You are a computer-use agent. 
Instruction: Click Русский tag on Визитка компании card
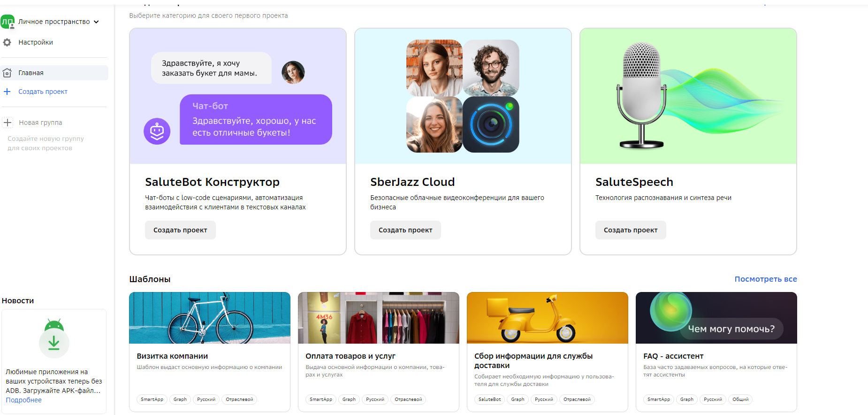(x=206, y=400)
